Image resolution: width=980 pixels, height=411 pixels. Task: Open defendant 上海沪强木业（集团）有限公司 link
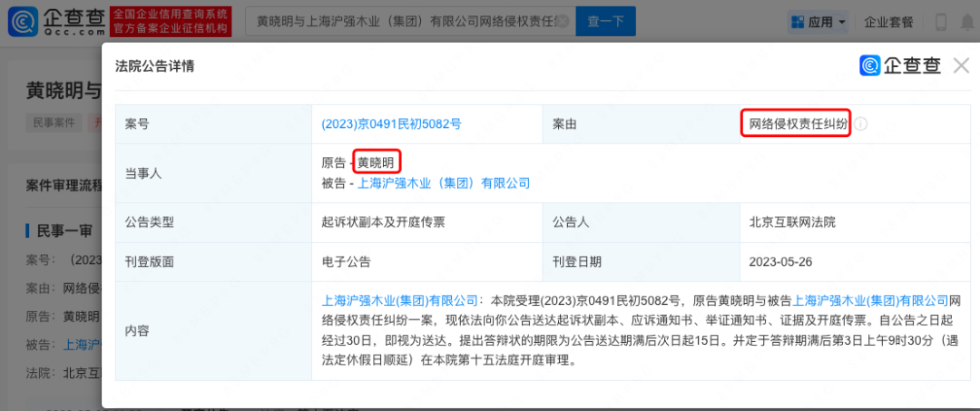tap(443, 183)
